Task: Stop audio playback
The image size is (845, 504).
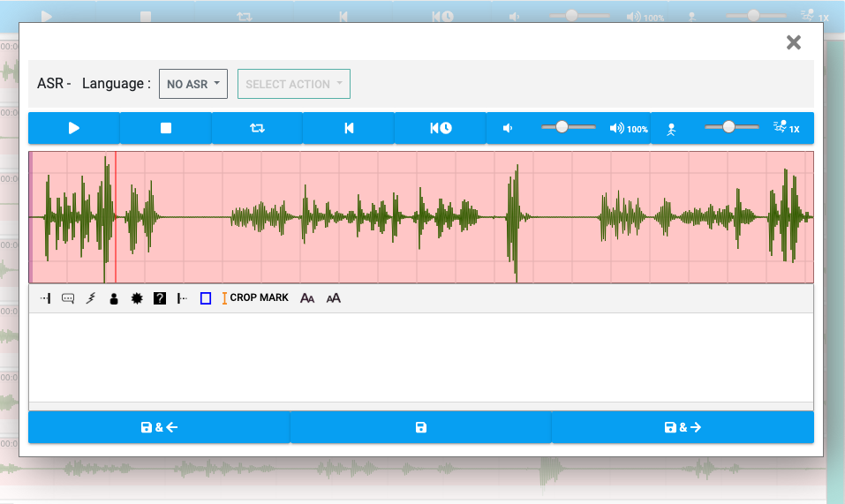Action: 165,128
